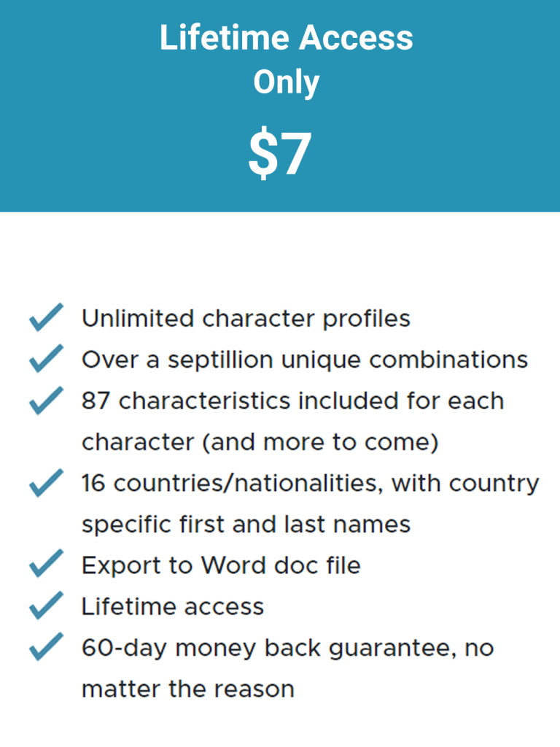Click checkmark beside 87 characteristics included
Image resolution: width=560 pixels, height=747 pixels.
46,400
